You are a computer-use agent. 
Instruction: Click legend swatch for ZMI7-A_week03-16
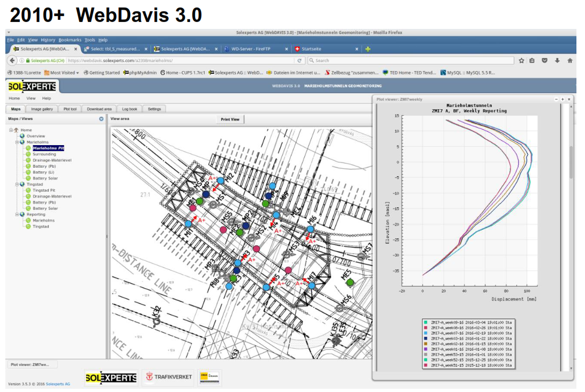pyautogui.click(x=426, y=338)
